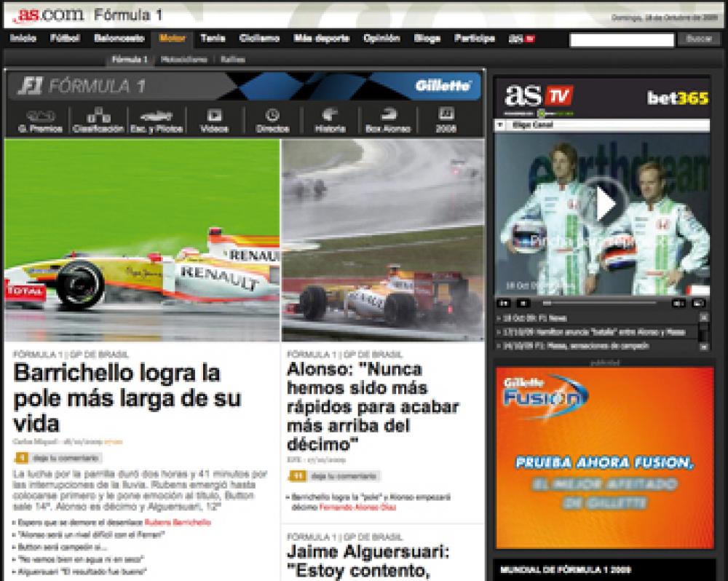Viewport: 728px width, 581px height.
Task: Click the AS TV logo in video panel
Action: [539, 95]
